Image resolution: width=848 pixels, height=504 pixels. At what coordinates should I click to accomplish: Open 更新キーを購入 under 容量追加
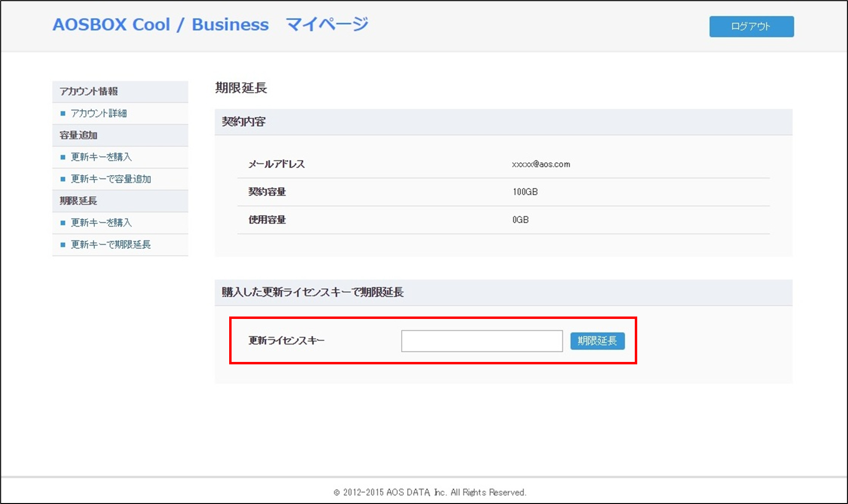[x=101, y=157]
